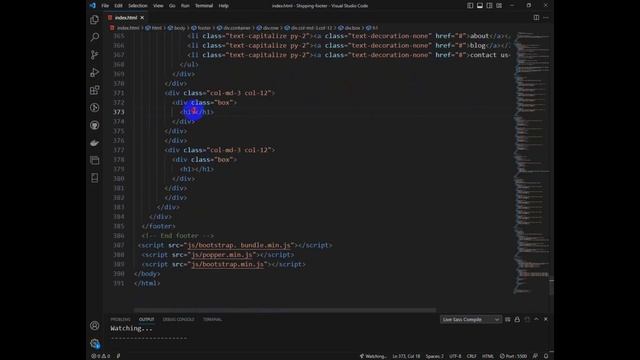Click the div.container breadcrumb segment
The image size is (640, 360).
pos(236,28)
